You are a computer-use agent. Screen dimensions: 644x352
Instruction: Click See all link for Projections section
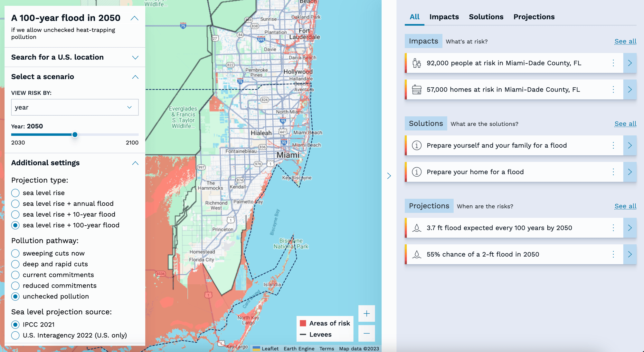click(x=625, y=206)
